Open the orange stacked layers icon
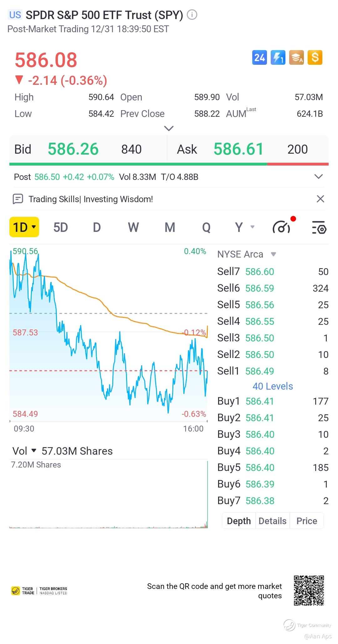Screen dimensions: 338x644 pyautogui.click(x=296, y=58)
